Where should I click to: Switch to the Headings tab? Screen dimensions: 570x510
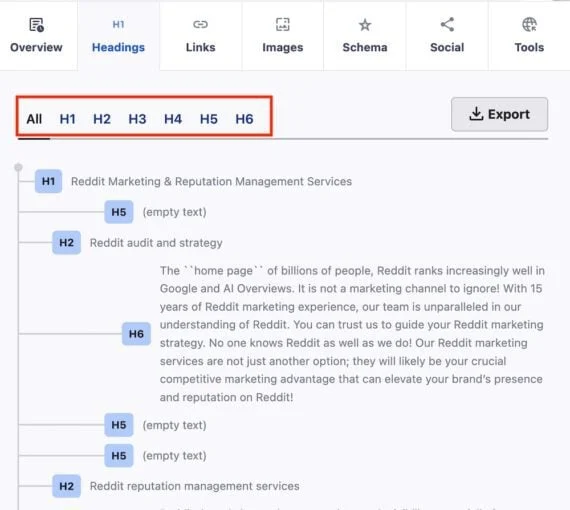118,36
